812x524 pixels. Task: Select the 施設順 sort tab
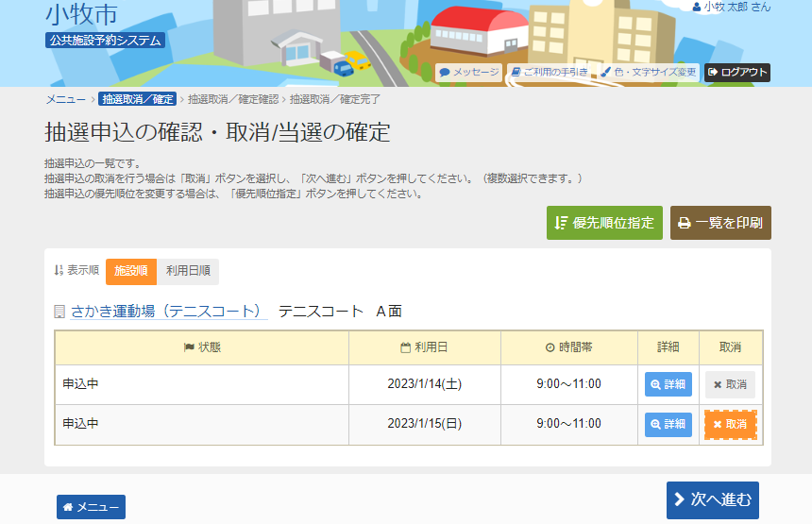click(x=131, y=271)
